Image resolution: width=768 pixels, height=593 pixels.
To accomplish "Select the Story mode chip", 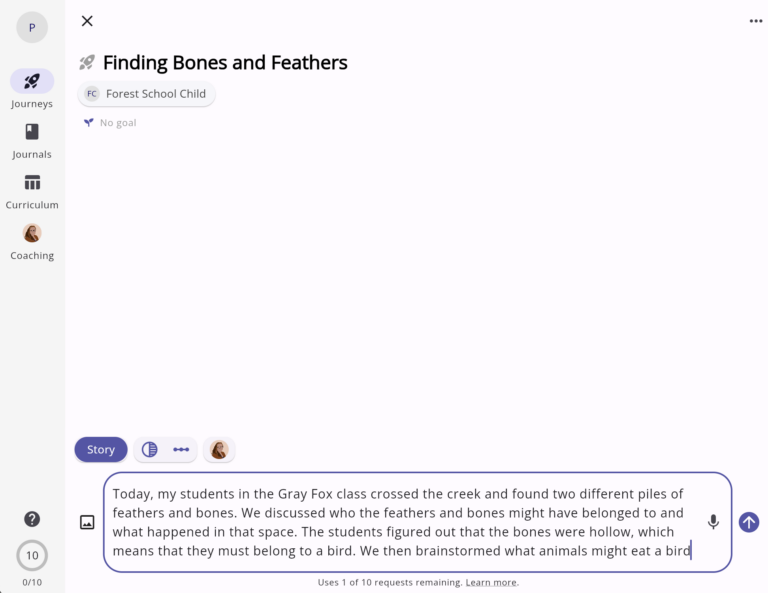I will pyautogui.click(x=101, y=450).
